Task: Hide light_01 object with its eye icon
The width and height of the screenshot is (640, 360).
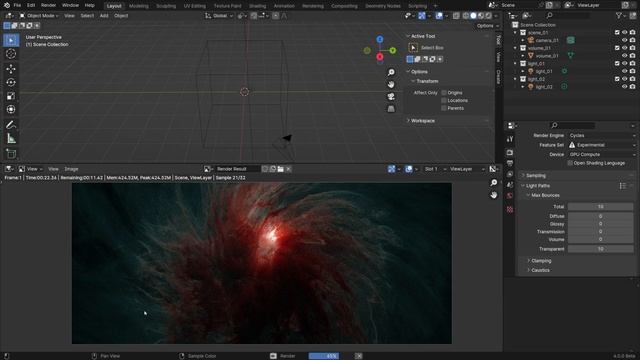Action: (x=624, y=71)
